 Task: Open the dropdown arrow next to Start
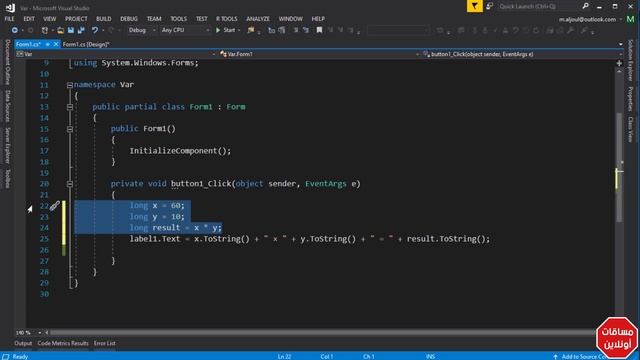239,30
